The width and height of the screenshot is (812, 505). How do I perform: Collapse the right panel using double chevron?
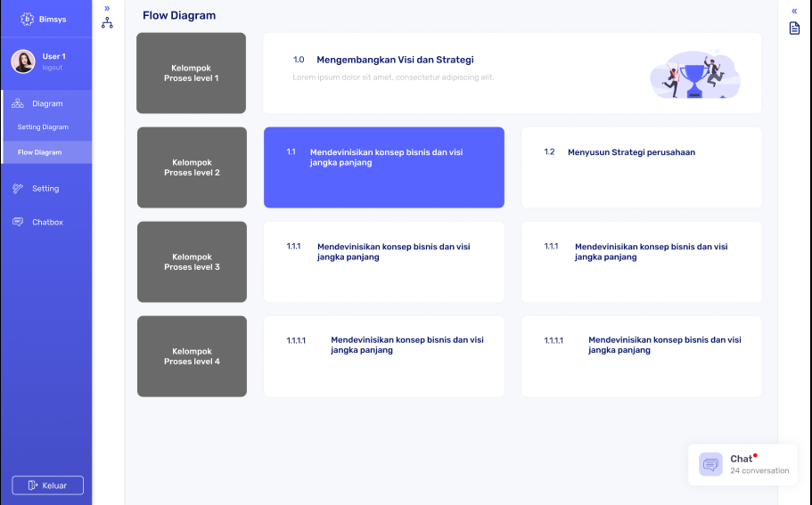point(794,11)
